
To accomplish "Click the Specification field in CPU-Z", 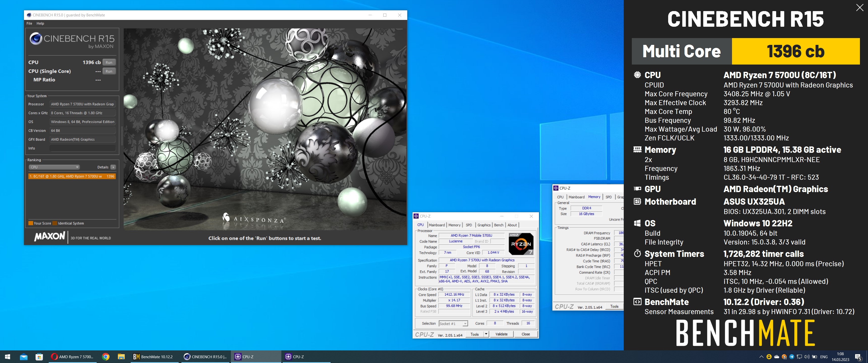I will pyautogui.click(x=486, y=260).
